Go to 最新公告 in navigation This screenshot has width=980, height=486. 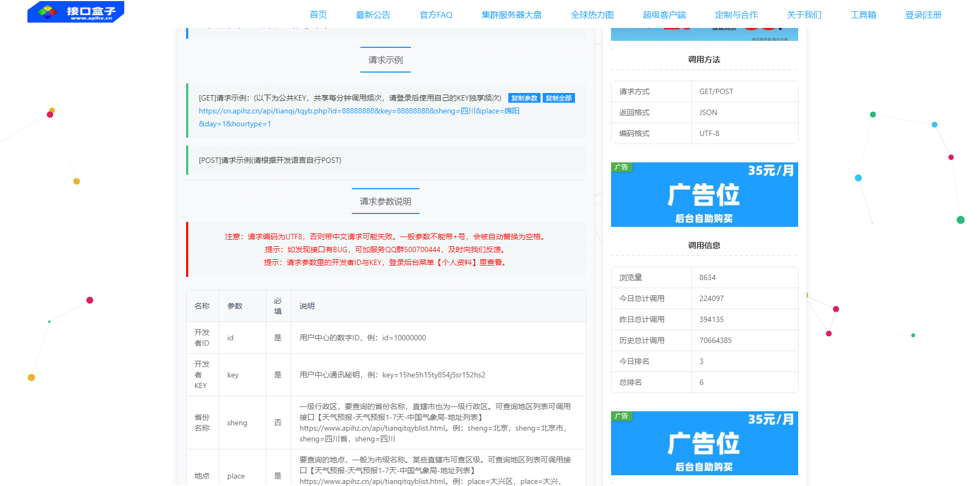373,15
